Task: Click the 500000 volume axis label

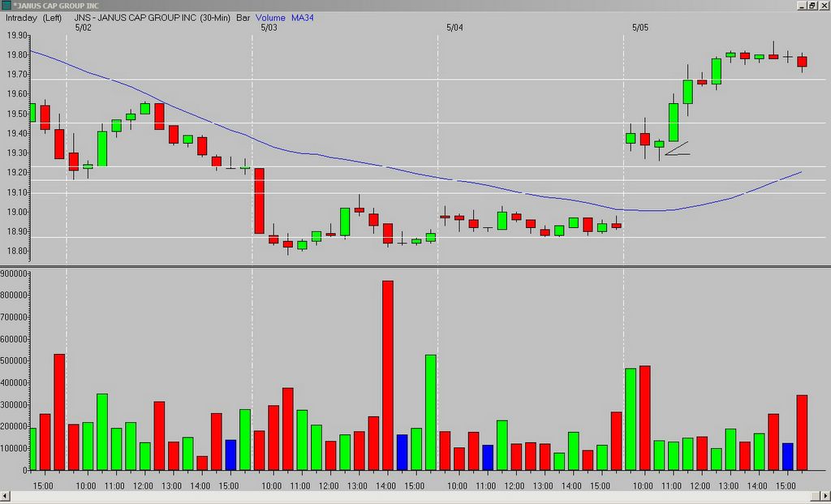Action: point(15,361)
